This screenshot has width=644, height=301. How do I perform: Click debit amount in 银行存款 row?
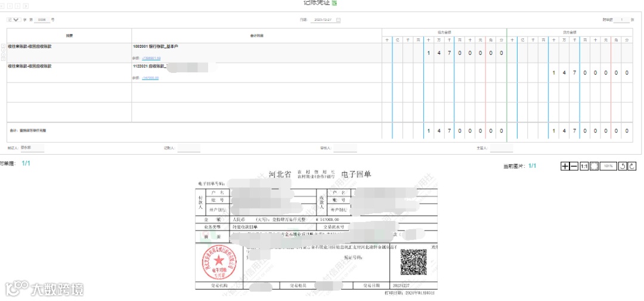point(444,53)
